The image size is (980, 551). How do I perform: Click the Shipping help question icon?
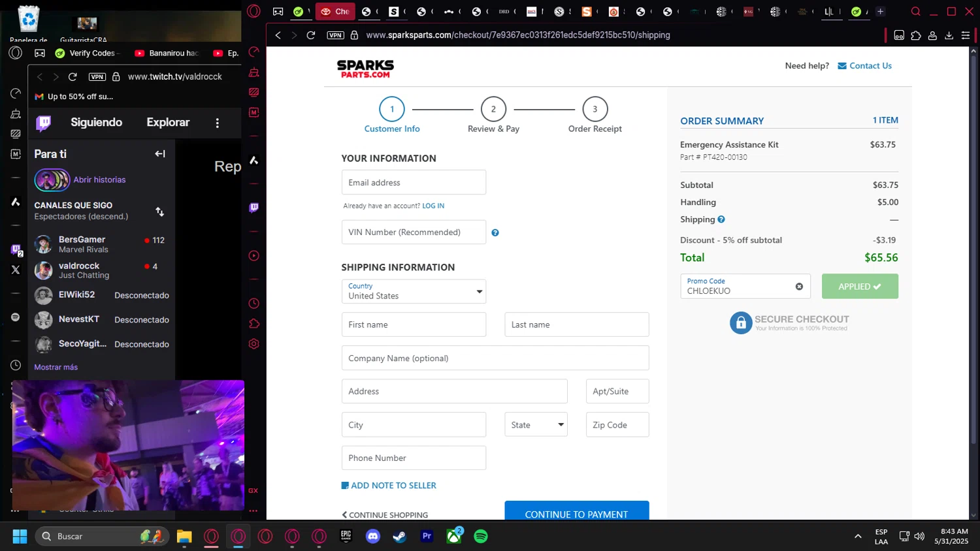[x=721, y=219]
